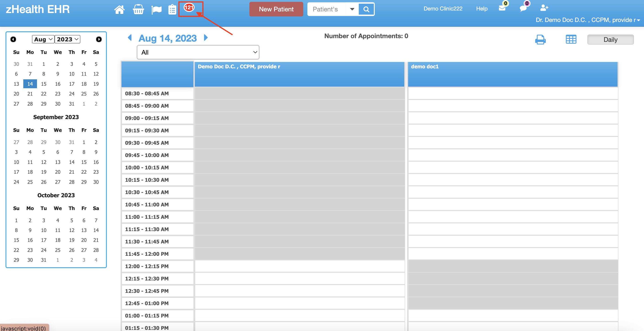Click the New Patient button
The image size is (644, 331).
pyautogui.click(x=276, y=9)
